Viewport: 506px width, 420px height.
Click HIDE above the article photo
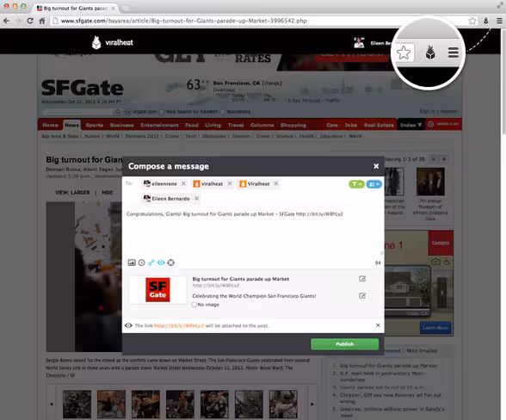point(107,193)
